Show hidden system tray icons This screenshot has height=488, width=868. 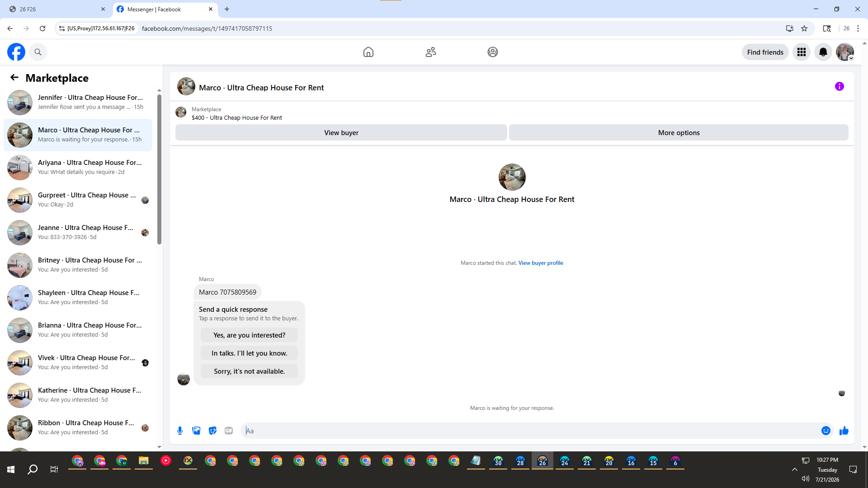click(x=794, y=469)
